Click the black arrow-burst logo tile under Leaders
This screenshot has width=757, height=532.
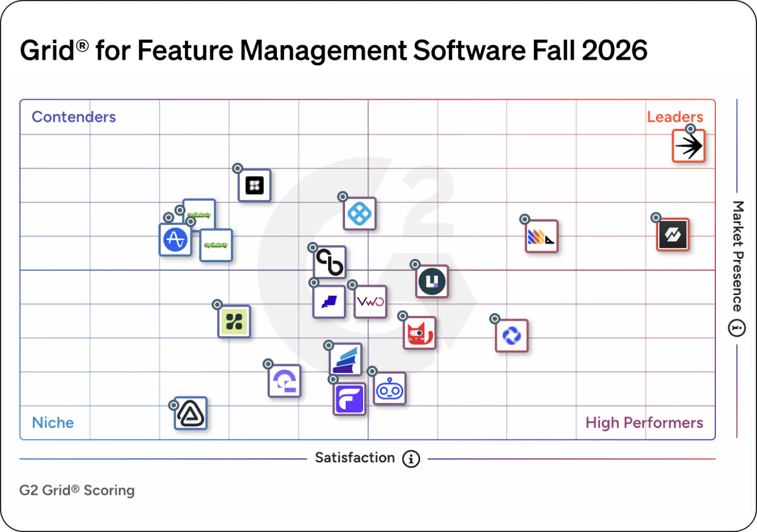[x=689, y=146]
